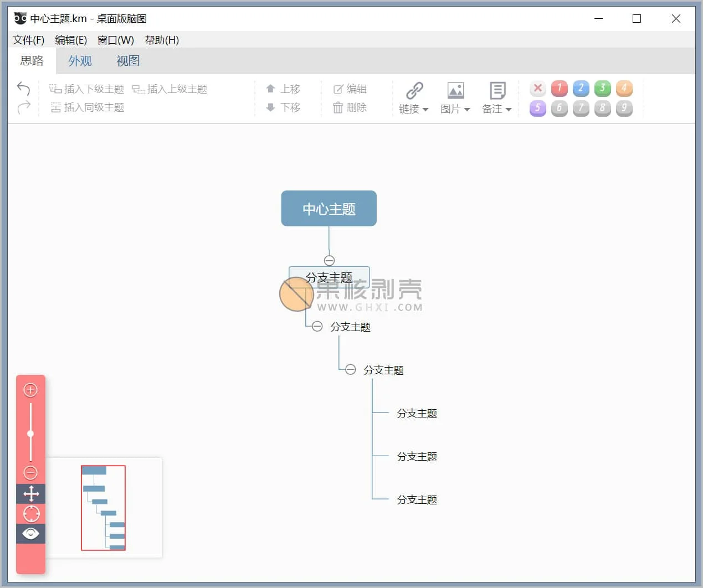703x588 pixels.
Task: Click the zoom slider handle
Action: (x=30, y=434)
